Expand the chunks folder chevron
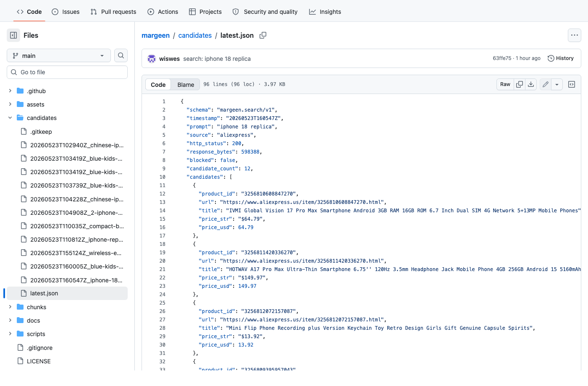The height and width of the screenshot is (386, 588). (x=10, y=307)
